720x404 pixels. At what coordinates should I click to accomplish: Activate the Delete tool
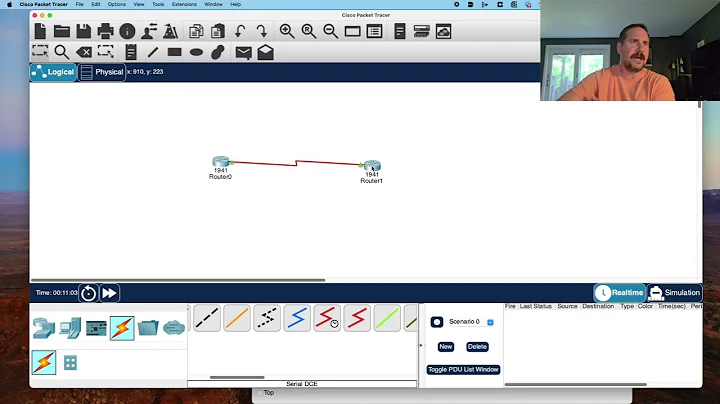84,52
